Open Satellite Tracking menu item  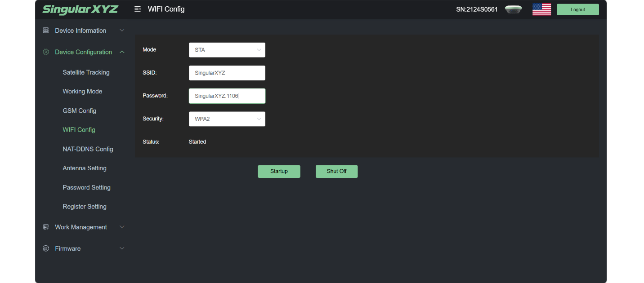(x=86, y=72)
